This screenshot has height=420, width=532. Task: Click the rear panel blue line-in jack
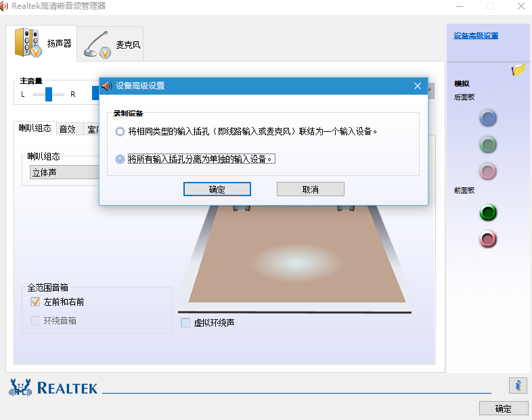point(488,118)
